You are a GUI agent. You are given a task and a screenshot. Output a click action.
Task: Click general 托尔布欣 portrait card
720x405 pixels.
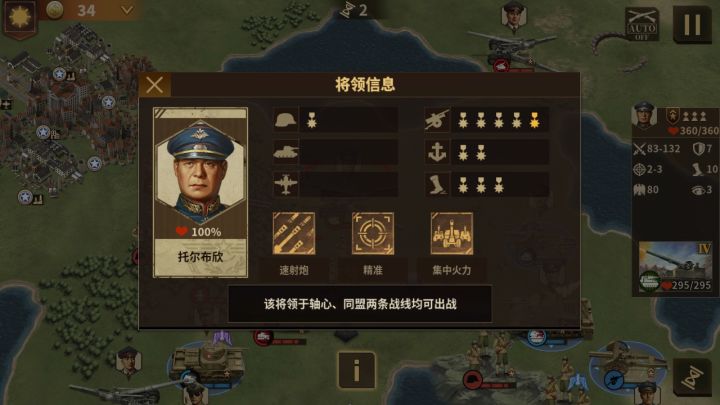(x=200, y=192)
